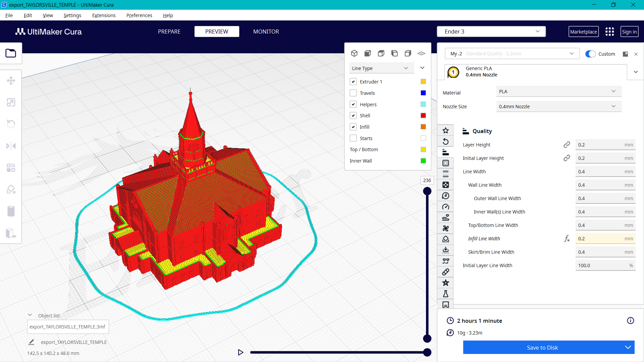Screen dimensions: 644x362
Task: Collapse the Object list panel
Action: click(30, 315)
